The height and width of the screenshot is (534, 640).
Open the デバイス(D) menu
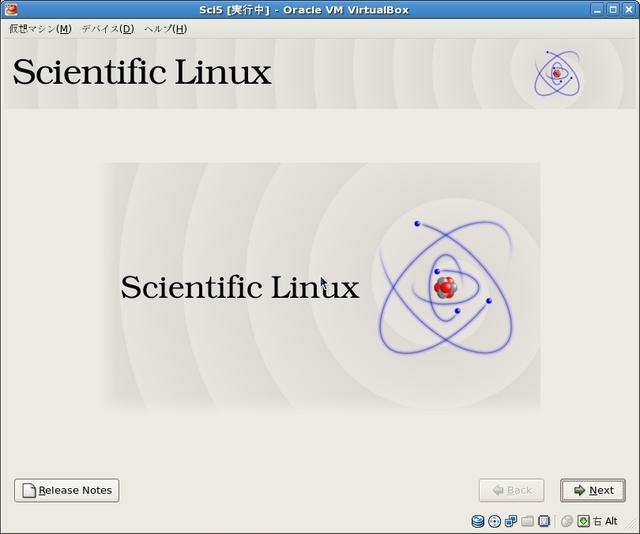click(108, 29)
